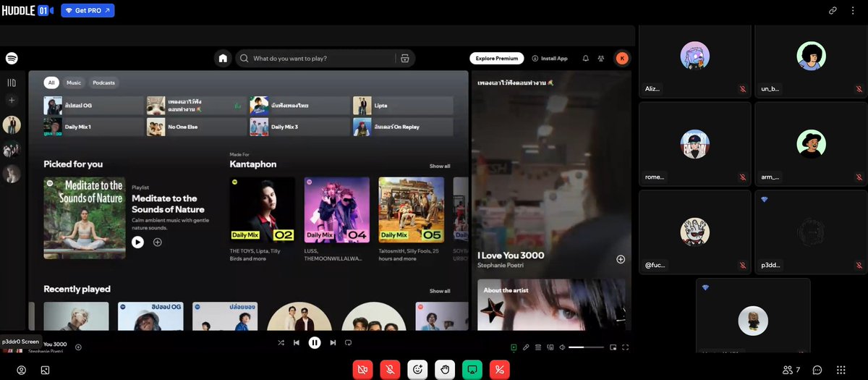Open the meeting chat
Image resolution: width=868 pixels, height=380 pixels.
click(817, 370)
